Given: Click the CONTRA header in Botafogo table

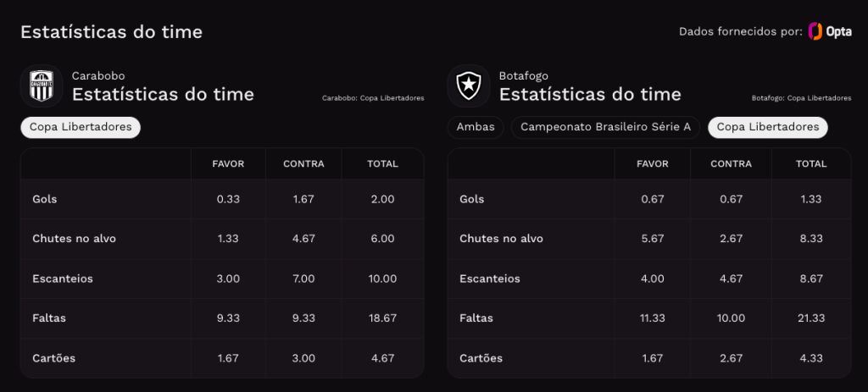Looking at the screenshot, I should tap(732, 163).
